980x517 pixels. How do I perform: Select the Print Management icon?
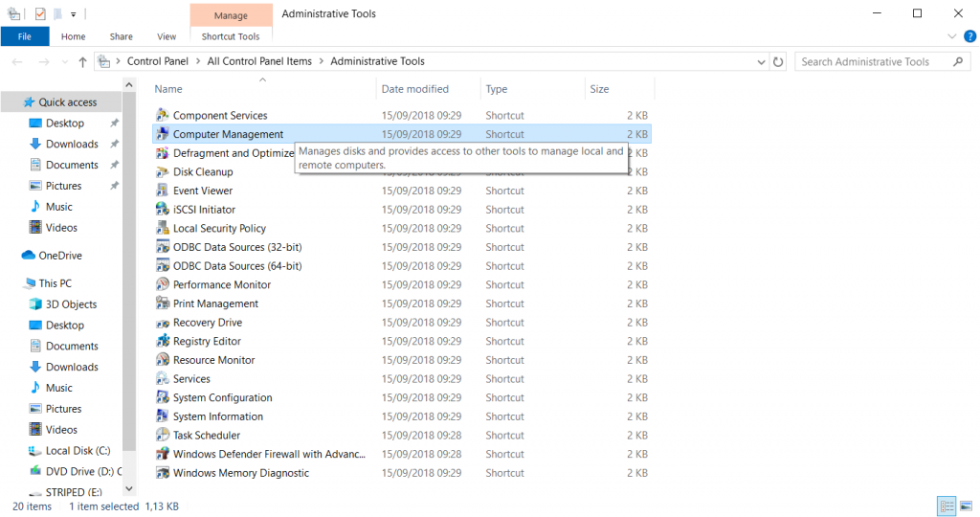pos(163,303)
